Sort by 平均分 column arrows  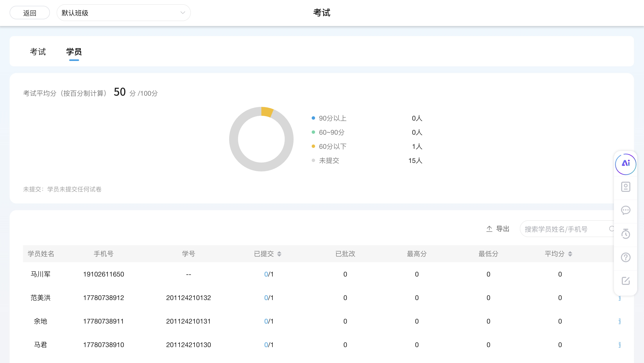pyautogui.click(x=570, y=254)
